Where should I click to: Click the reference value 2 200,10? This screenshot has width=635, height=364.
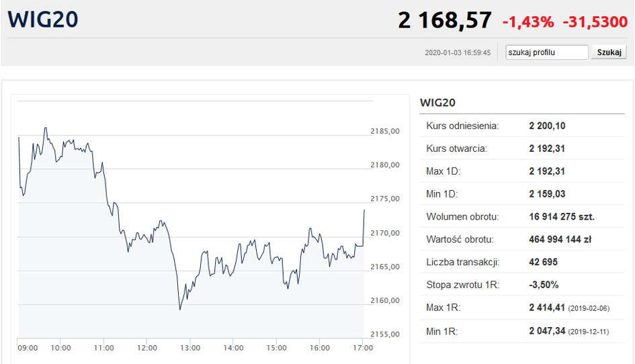pos(547,126)
